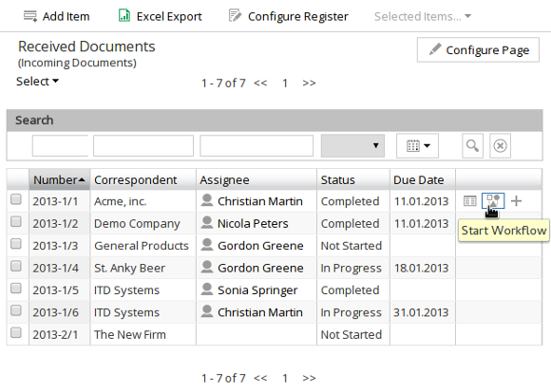Open the calendar date filter picker
The height and width of the screenshot is (392, 551).
pos(417,145)
